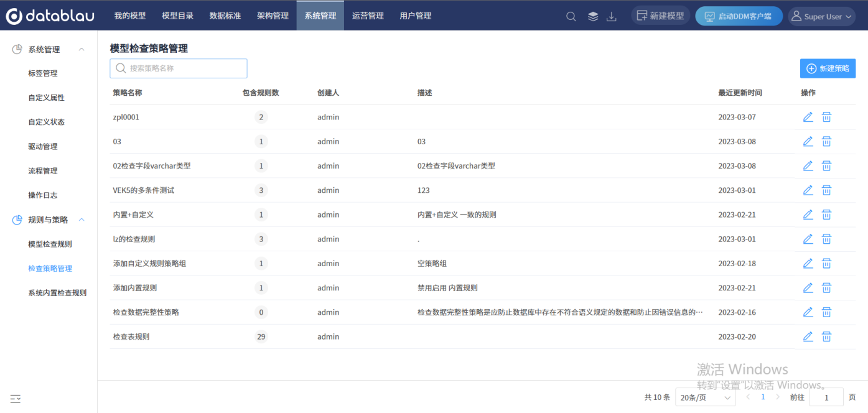Open the 20条/页 page size dropdown
Screen dimensions: 868x413
point(706,397)
